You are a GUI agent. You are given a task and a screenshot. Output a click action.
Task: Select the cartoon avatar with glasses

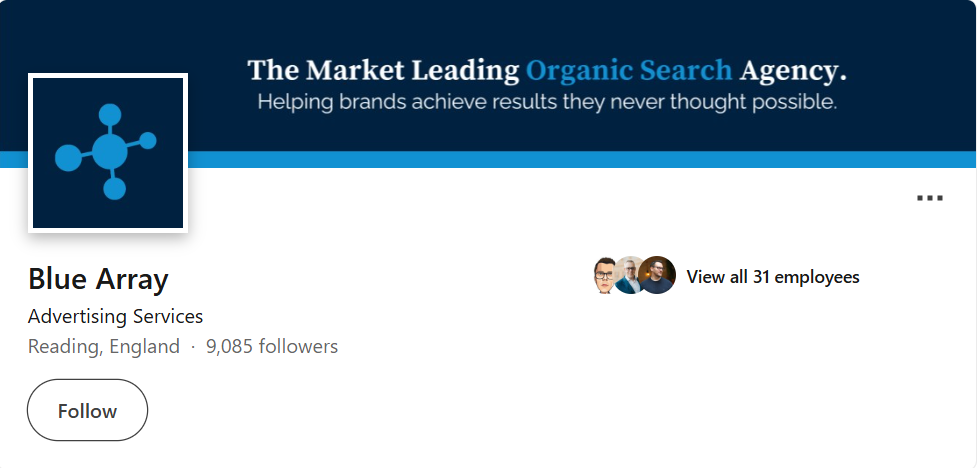[x=604, y=275]
